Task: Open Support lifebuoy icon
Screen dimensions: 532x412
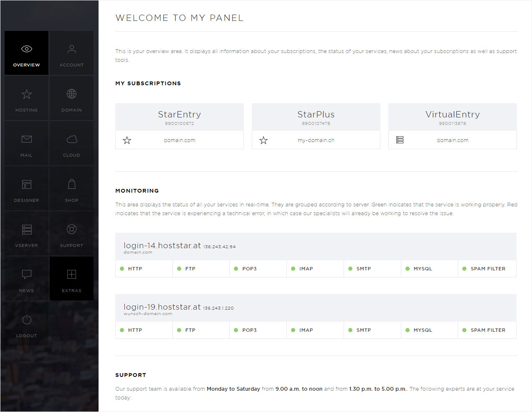Action: point(72,229)
